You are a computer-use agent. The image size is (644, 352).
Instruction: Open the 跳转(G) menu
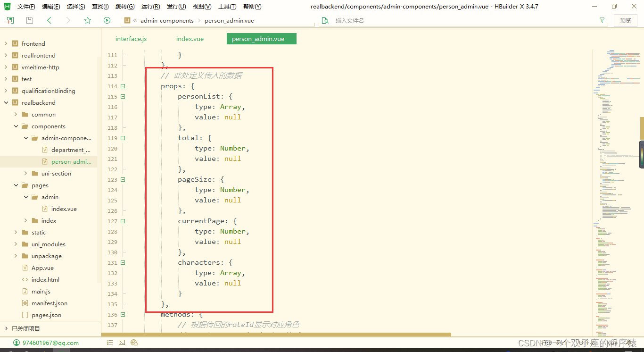click(125, 7)
